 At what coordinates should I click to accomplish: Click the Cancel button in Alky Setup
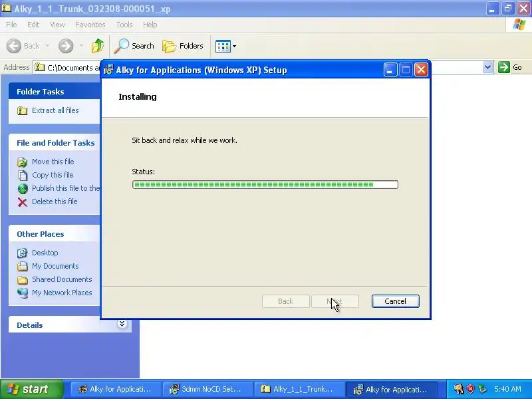(395, 301)
